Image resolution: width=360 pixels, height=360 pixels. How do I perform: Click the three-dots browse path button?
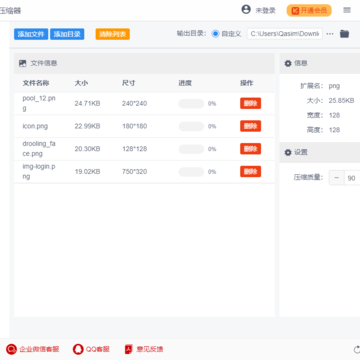pyautogui.click(x=330, y=34)
